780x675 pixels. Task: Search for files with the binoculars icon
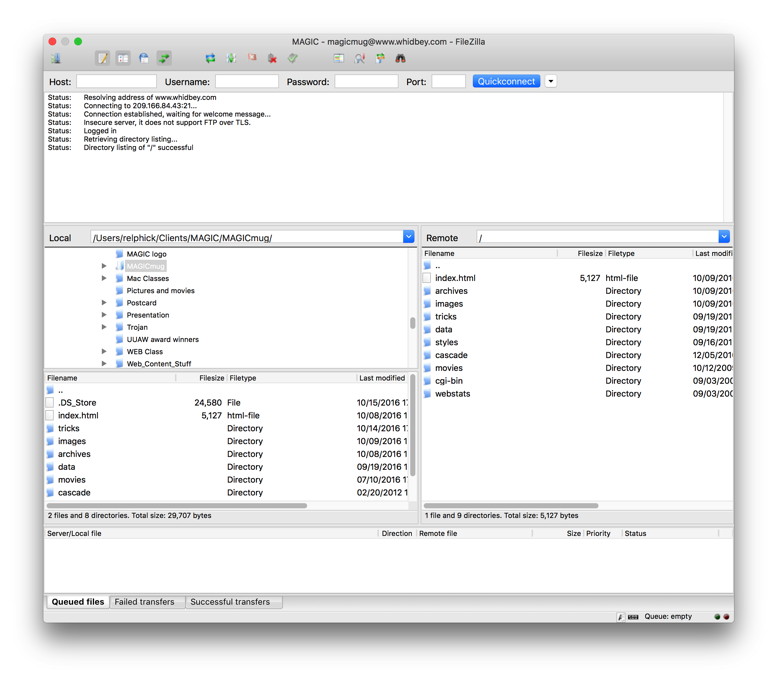point(400,59)
